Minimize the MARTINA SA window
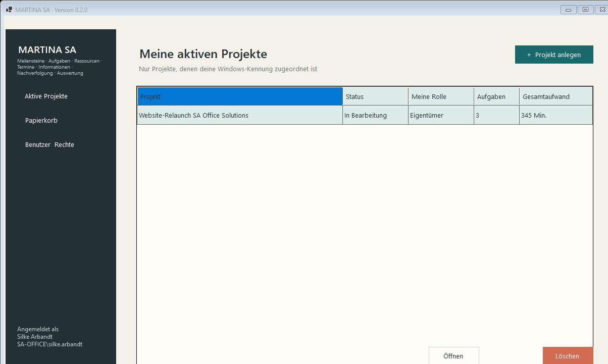 tap(568, 10)
